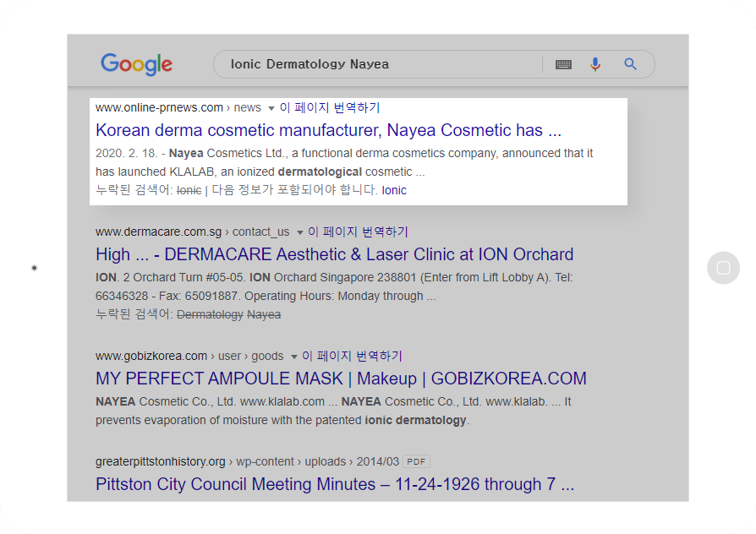The image size is (756, 534).
Task: Click greaterpittstonhistory.org URL text
Action: [161, 461]
